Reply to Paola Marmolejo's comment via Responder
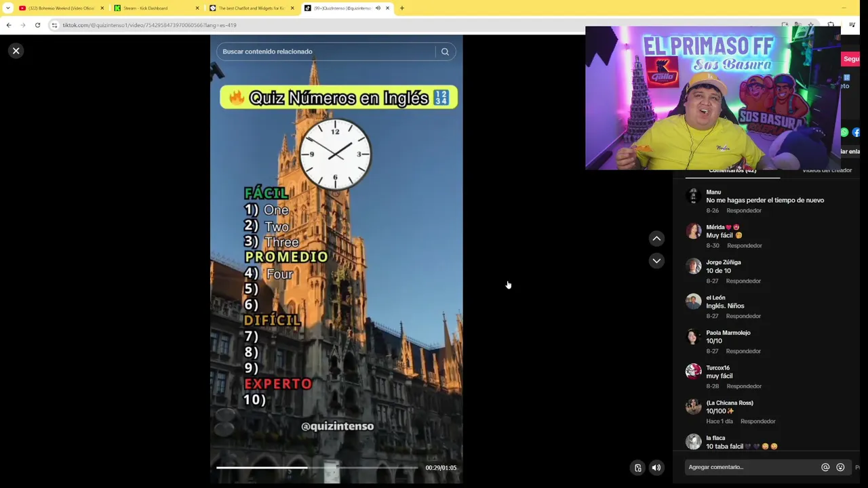The width and height of the screenshot is (868, 488). [x=743, y=351]
